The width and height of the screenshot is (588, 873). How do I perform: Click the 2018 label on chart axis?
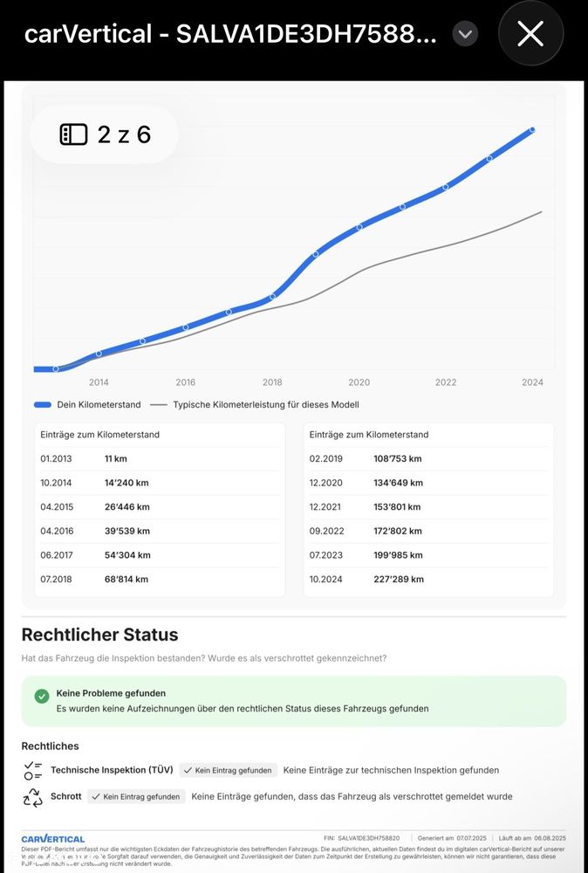point(272,382)
